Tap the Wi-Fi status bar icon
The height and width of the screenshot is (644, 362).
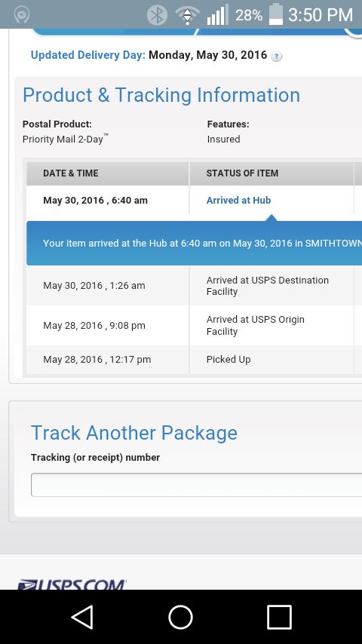pos(187,15)
